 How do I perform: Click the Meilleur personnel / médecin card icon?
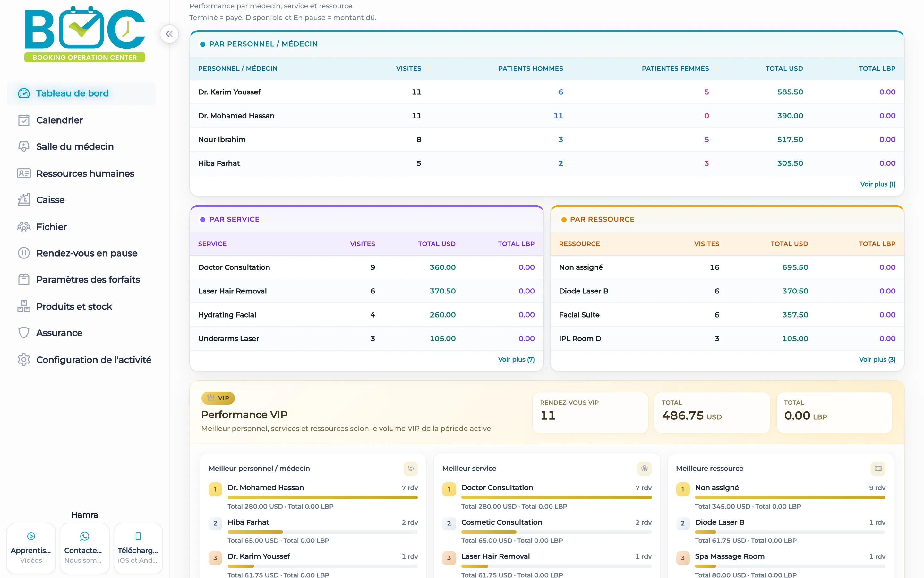click(x=410, y=468)
